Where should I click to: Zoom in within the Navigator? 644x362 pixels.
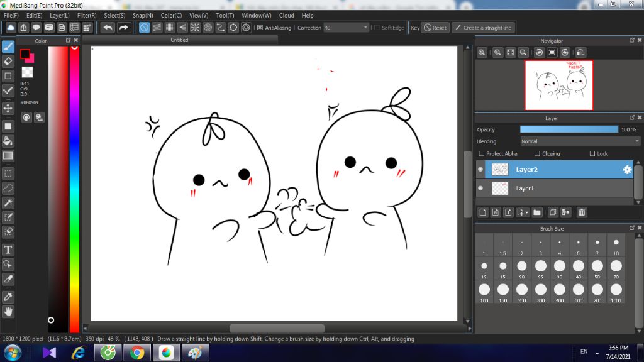pos(497,53)
